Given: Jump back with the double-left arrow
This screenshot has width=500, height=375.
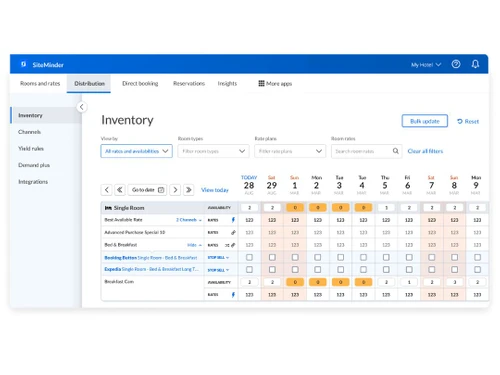Looking at the screenshot, I should click(120, 190).
